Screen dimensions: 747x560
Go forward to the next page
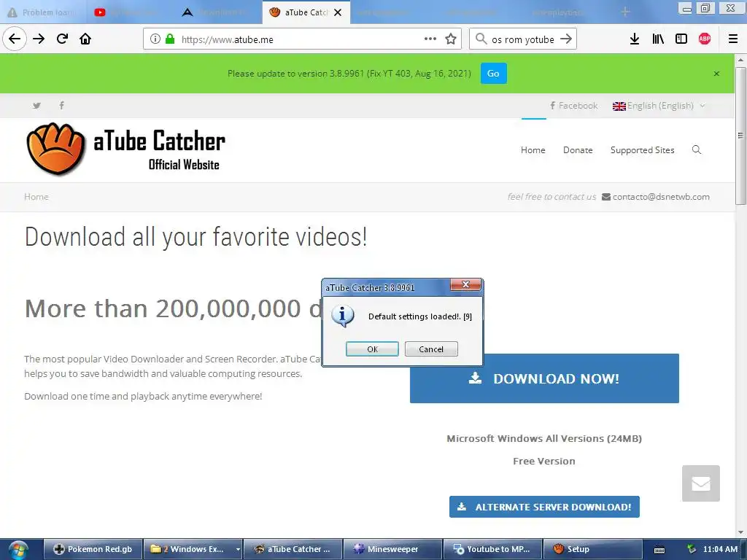[39, 39]
